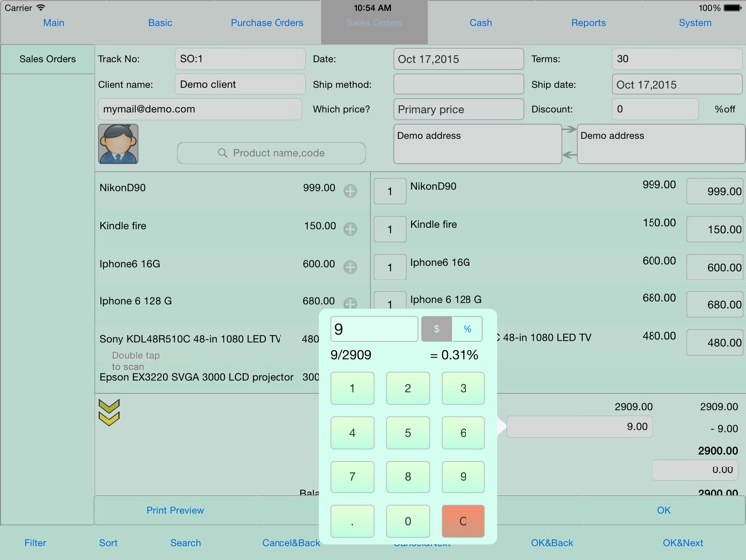Switch discount to percent mode
Viewport: 746px width, 560px height.
[x=467, y=329]
